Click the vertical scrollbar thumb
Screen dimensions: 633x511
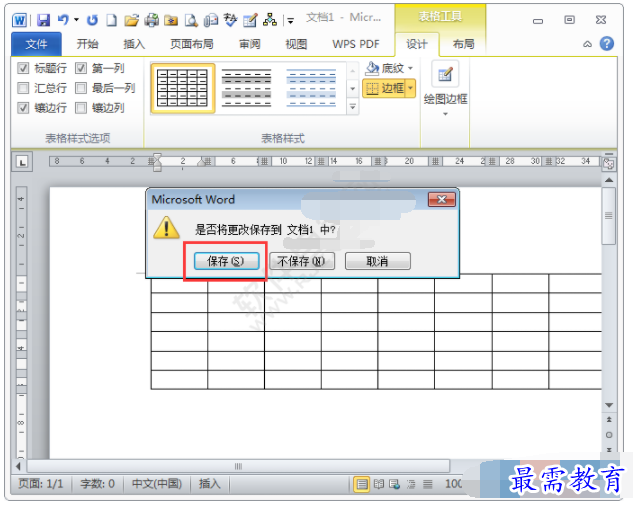pyautogui.click(x=609, y=216)
